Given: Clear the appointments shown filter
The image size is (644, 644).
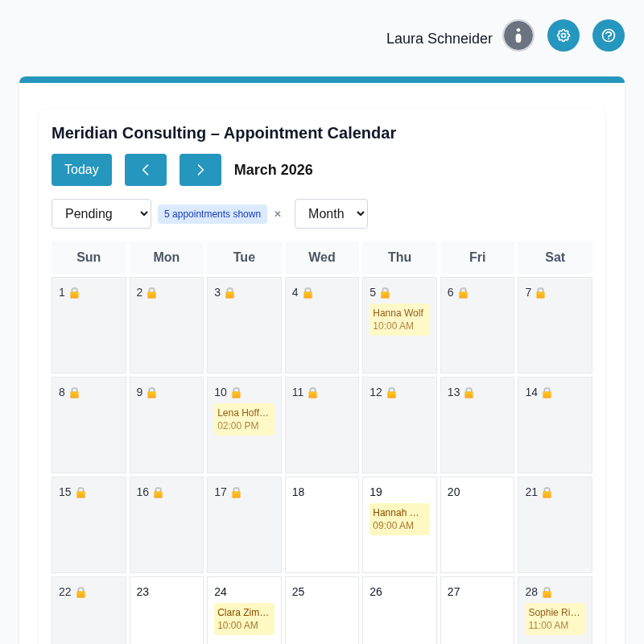Looking at the screenshot, I should tap(278, 214).
